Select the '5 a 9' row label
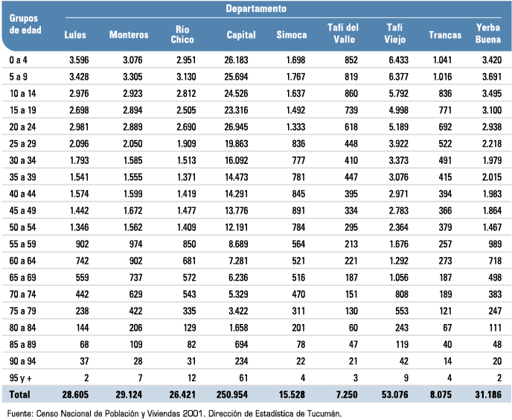Screen dimensions: 512x420 click(19, 77)
